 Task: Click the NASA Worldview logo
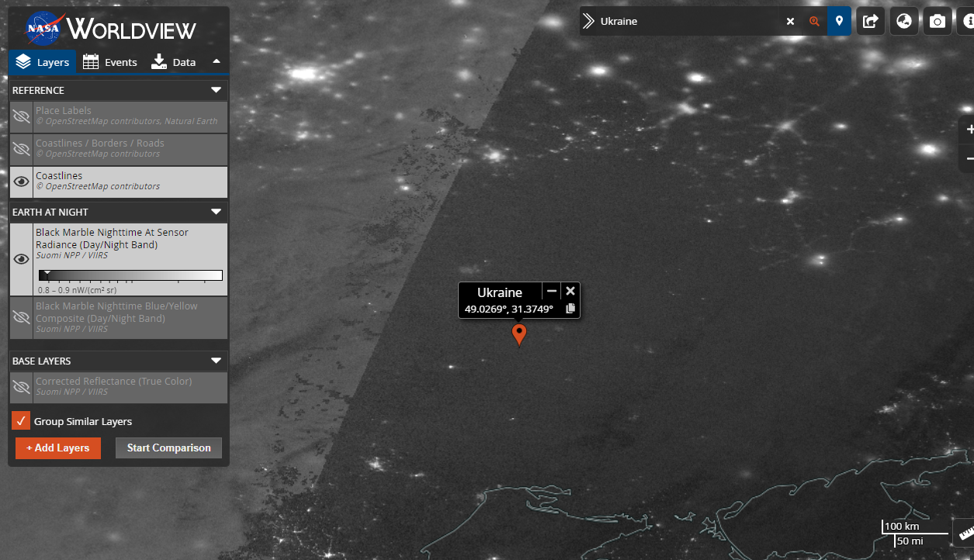click(110, 29)
